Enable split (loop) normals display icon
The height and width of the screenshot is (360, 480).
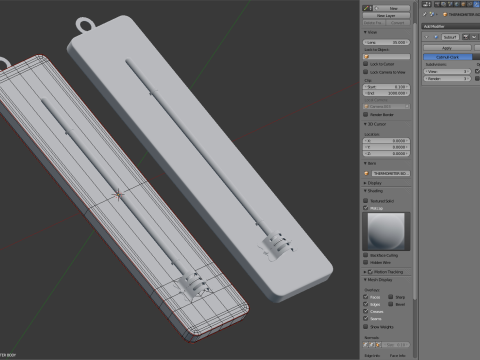click(372, 345)
